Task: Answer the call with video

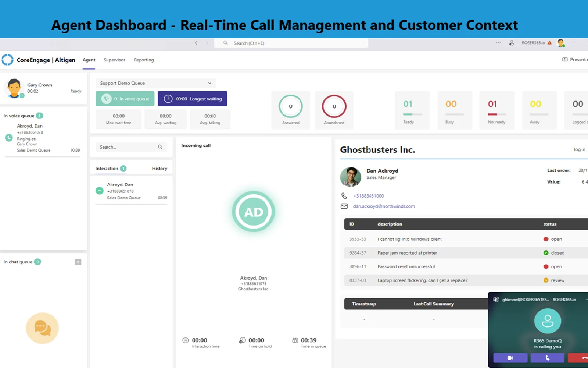Action: click(x=510, y=358)
